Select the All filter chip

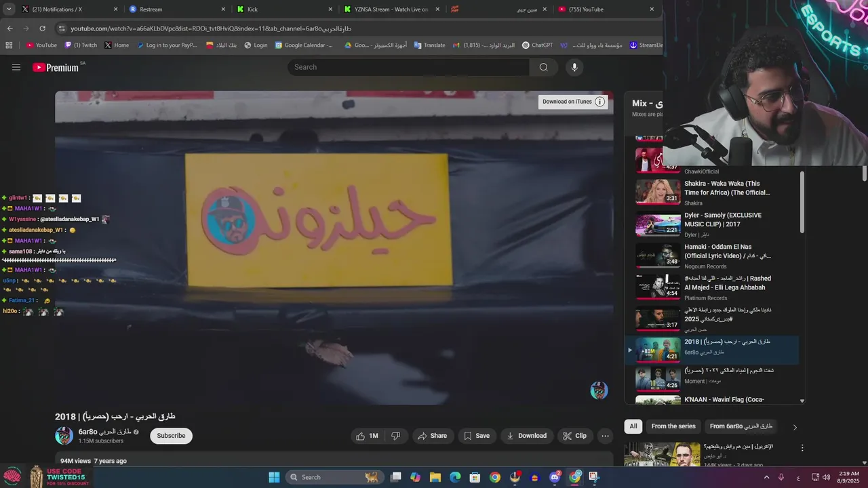click(x=633, y=426)
